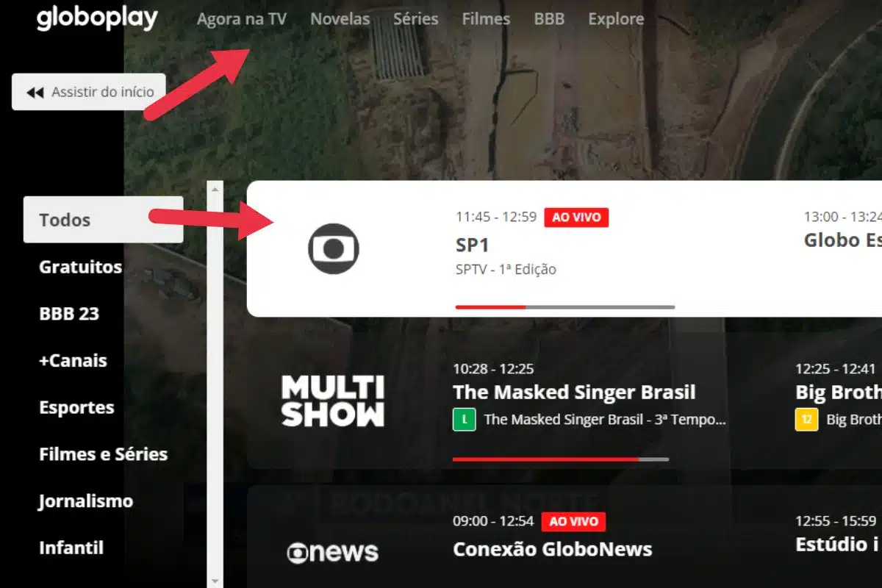Viewport: 882px width, 588px height.
Task: Filter channels by Esportes
Action: [x=76, y=408]
